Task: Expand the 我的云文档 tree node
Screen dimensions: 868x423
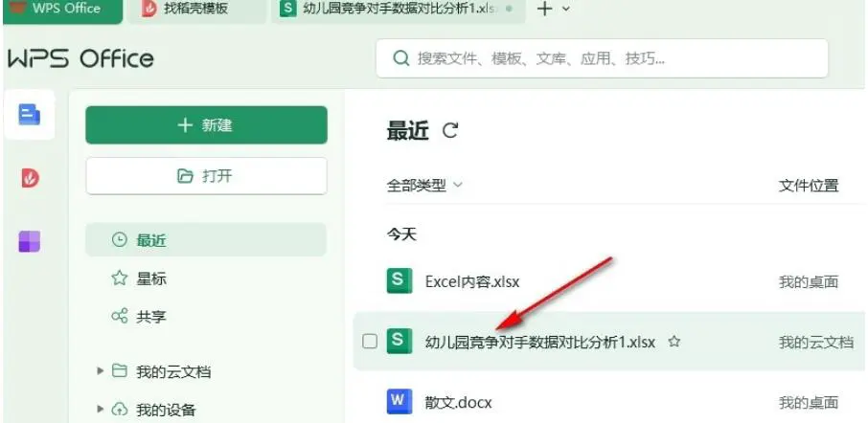Action: (x=101, y=371)
